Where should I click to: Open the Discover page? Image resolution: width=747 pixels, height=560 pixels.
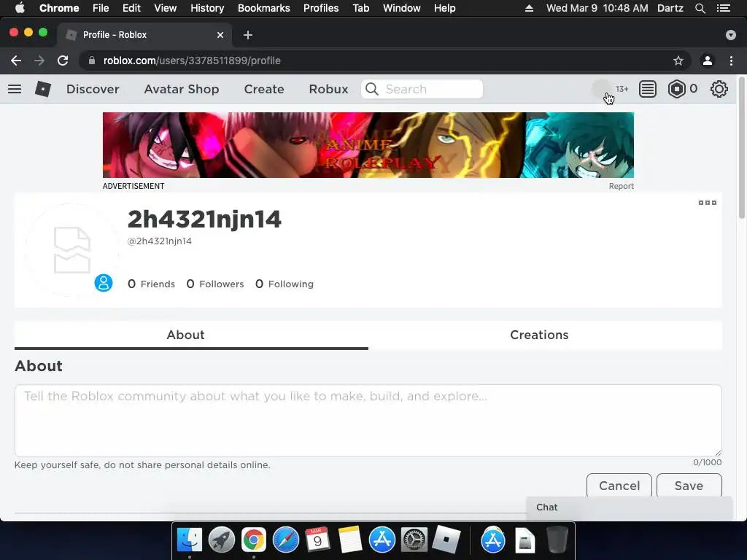[x=93, y=89]
